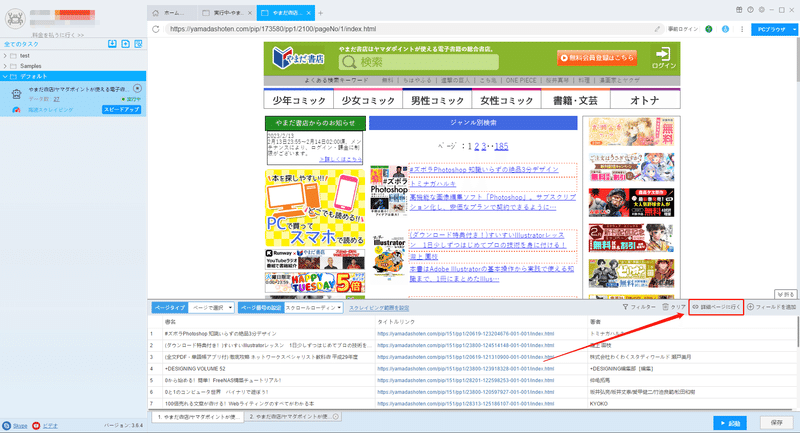Expand the test folder
800x433 pixels.
(5, 56)
